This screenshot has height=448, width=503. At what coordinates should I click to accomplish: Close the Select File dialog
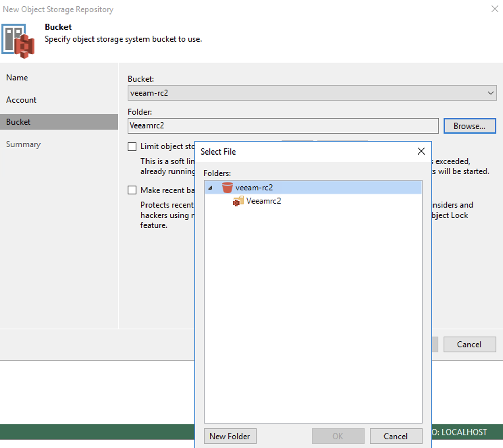421,151
